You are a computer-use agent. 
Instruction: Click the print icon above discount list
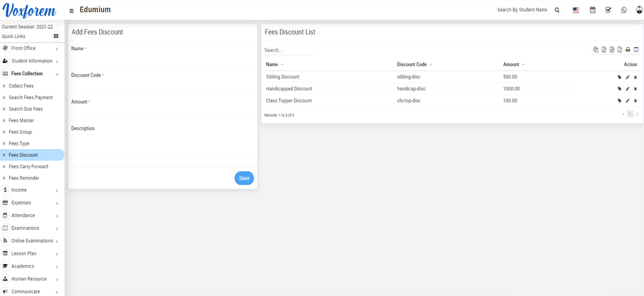pyautogui.click(x=628, y=50)
